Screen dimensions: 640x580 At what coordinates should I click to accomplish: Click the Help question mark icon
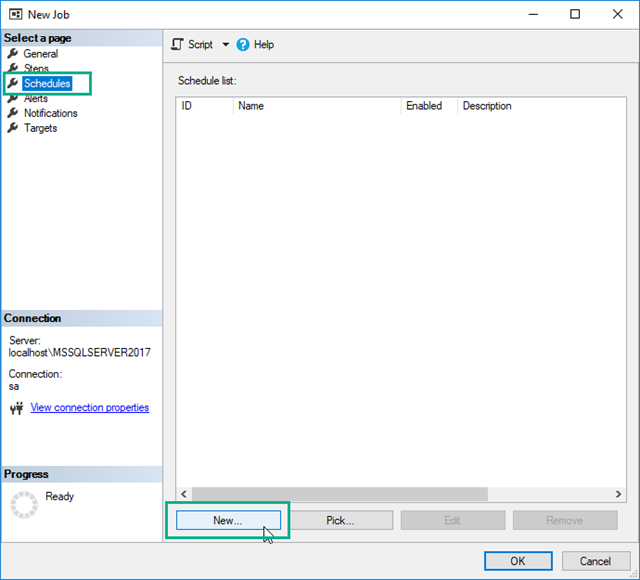[x=243, y=45]
